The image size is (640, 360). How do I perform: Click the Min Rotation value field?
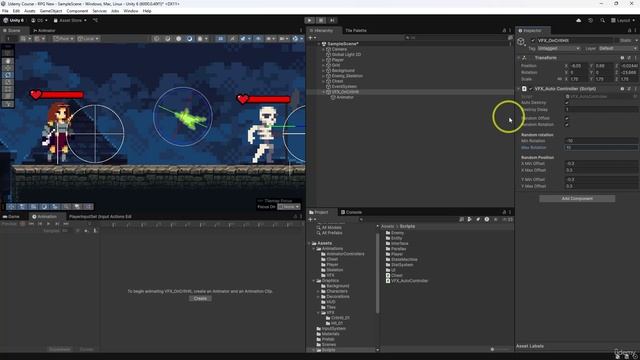tap(601, 141)
